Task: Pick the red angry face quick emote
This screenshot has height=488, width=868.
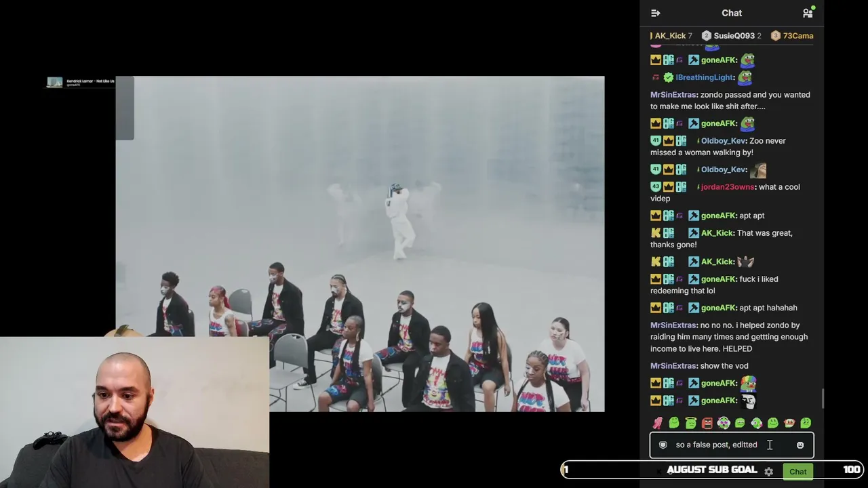Action: tap(707, 424)
